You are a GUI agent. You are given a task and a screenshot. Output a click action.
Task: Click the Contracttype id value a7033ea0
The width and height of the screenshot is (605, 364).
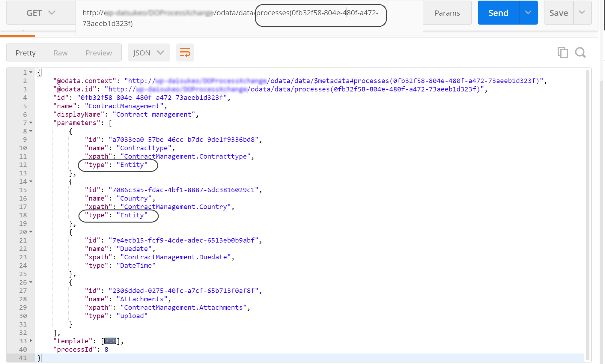(183, 139)
